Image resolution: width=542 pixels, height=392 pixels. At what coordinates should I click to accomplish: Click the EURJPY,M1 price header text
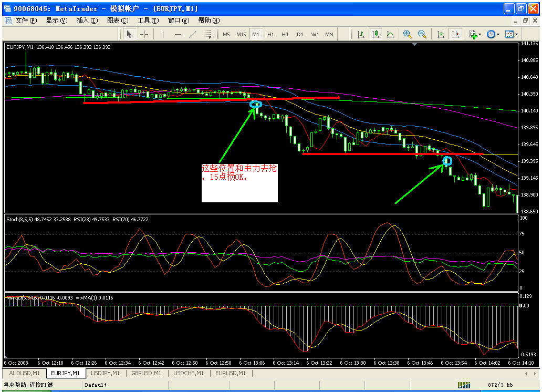tap(58, 47)
